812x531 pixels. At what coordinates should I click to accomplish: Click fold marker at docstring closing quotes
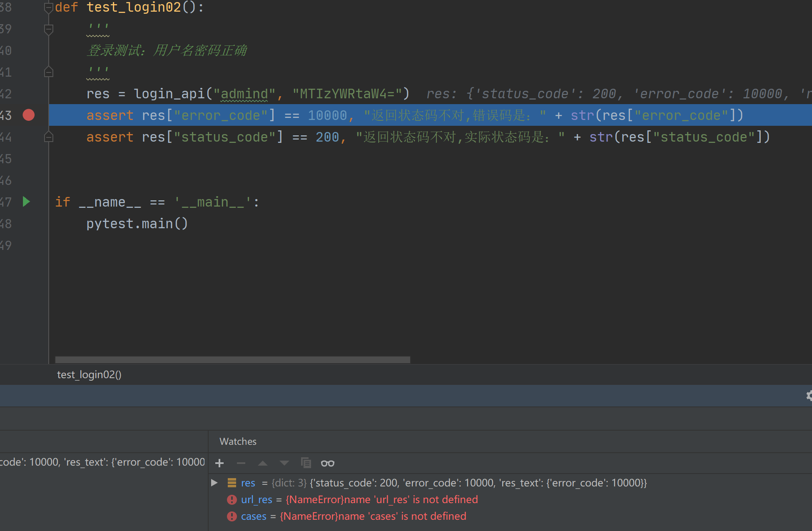tap(49, 72)
